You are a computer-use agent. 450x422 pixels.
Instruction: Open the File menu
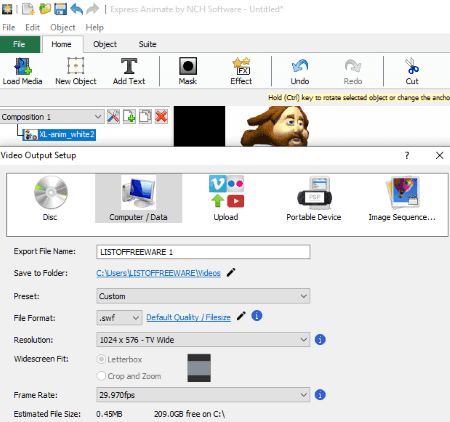[x=9, y=27]
